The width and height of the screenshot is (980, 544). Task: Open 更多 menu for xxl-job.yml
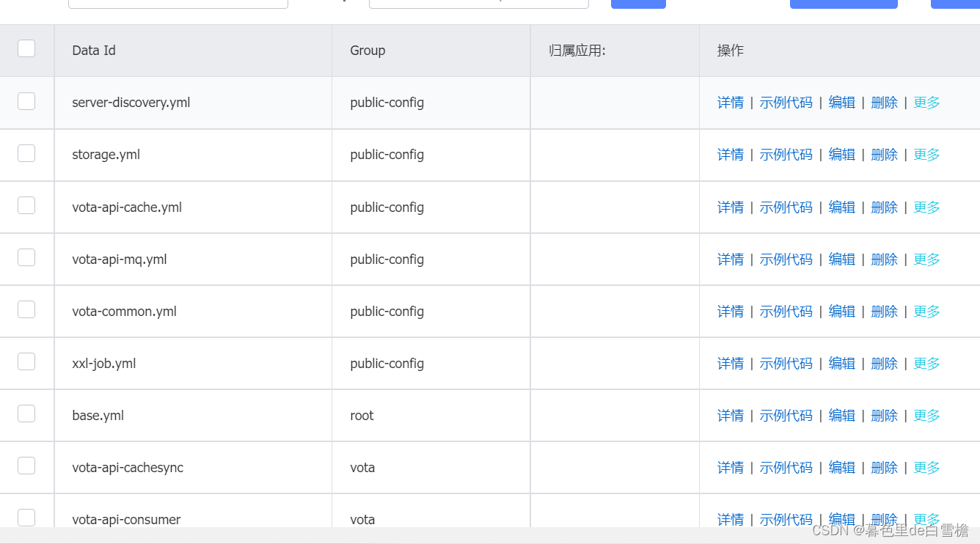pos(926,364)
